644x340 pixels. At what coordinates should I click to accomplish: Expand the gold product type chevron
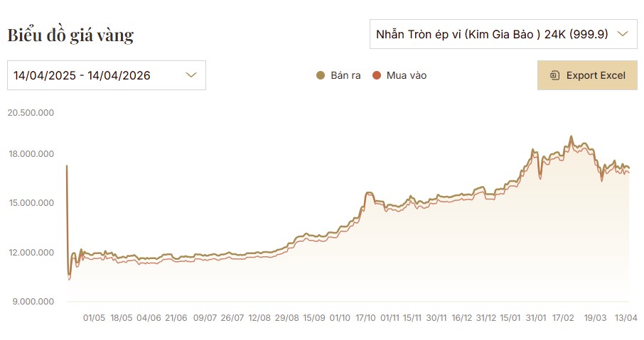[623, 33]
